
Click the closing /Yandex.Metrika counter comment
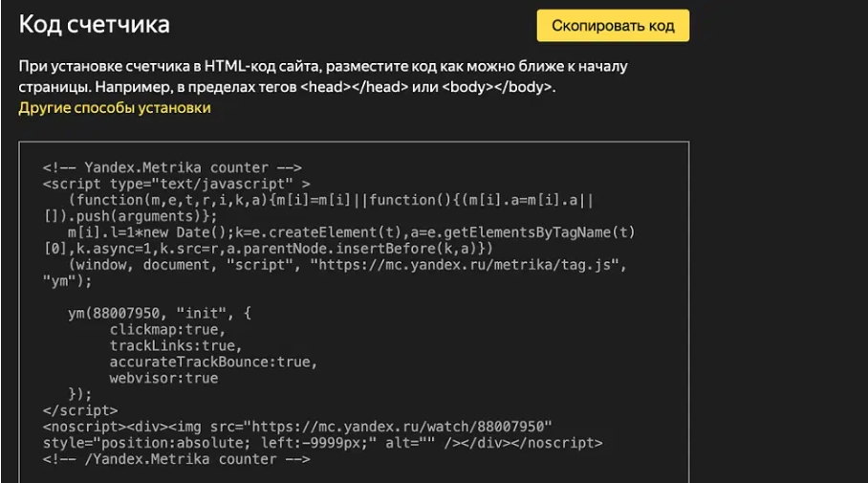177,459
